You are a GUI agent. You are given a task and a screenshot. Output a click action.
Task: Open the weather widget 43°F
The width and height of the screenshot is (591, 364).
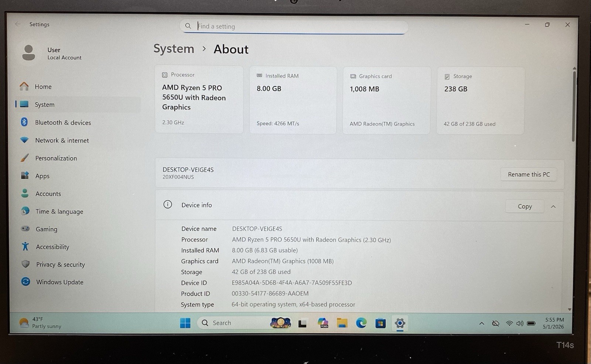(41, 323)
